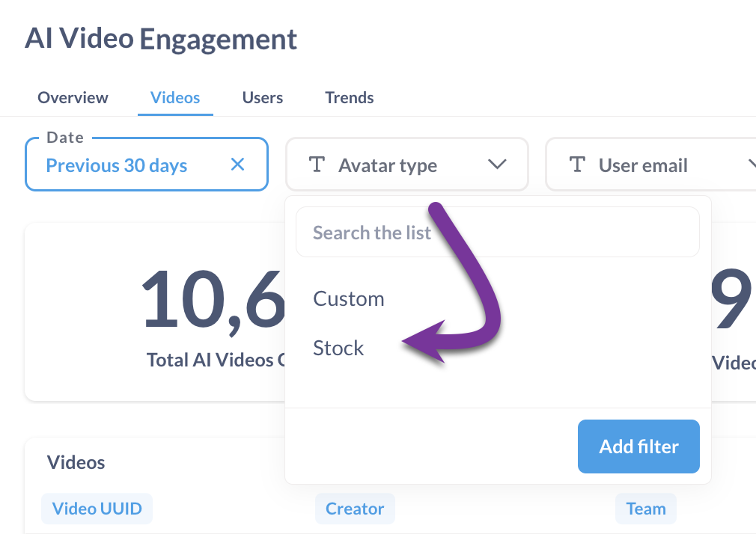Click the Team column label
Image resolution: width=756 pixels, height=534 pixels.
(x=645, y=508)
